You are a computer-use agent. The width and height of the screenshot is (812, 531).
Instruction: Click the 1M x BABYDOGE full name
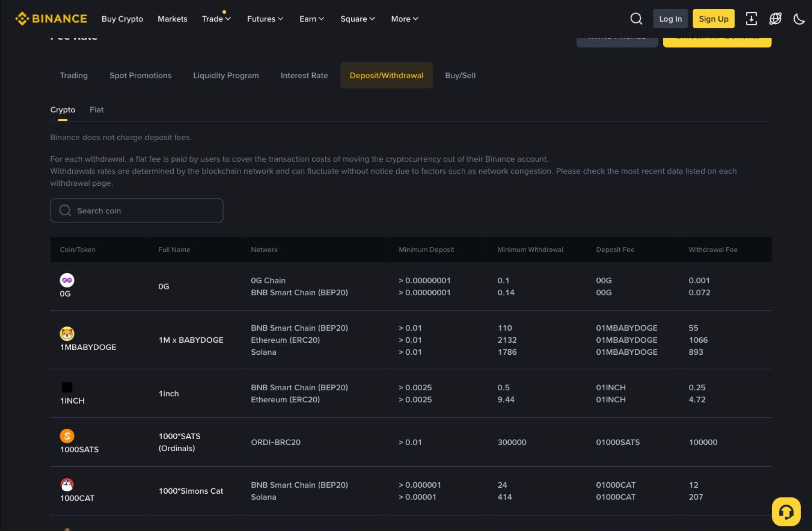click(x=191, y=340)
